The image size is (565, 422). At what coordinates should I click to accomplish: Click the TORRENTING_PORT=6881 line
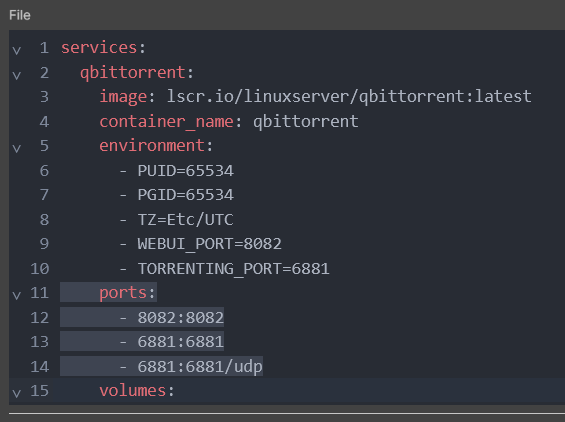pyautogui.click(x=233, y=268)
